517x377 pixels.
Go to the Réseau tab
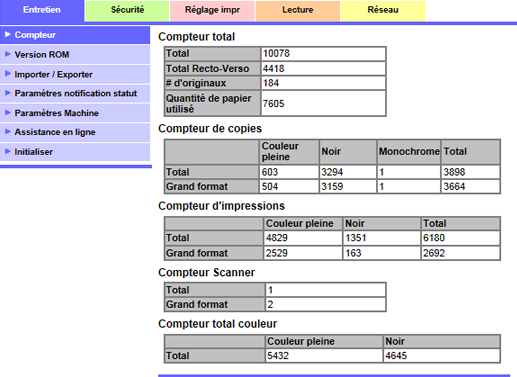click(x=383, y=11)
